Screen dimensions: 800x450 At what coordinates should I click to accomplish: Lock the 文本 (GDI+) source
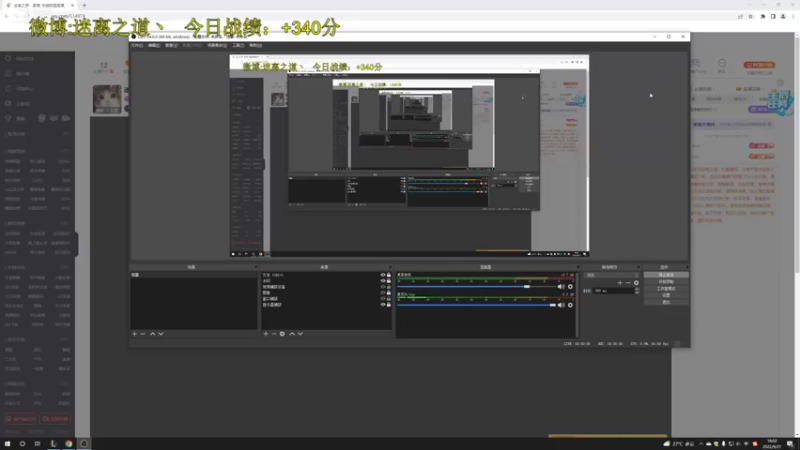click(x=389, y=275)
